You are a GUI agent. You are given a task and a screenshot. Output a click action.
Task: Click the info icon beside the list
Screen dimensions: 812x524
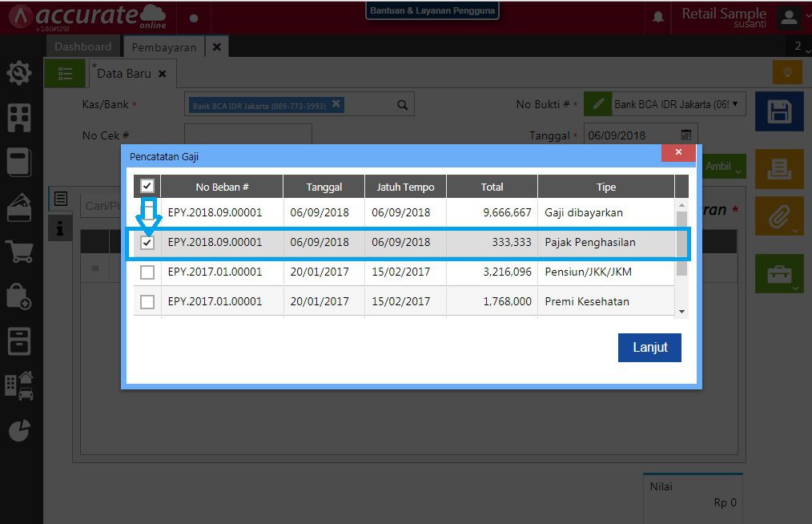coord(62,227)
